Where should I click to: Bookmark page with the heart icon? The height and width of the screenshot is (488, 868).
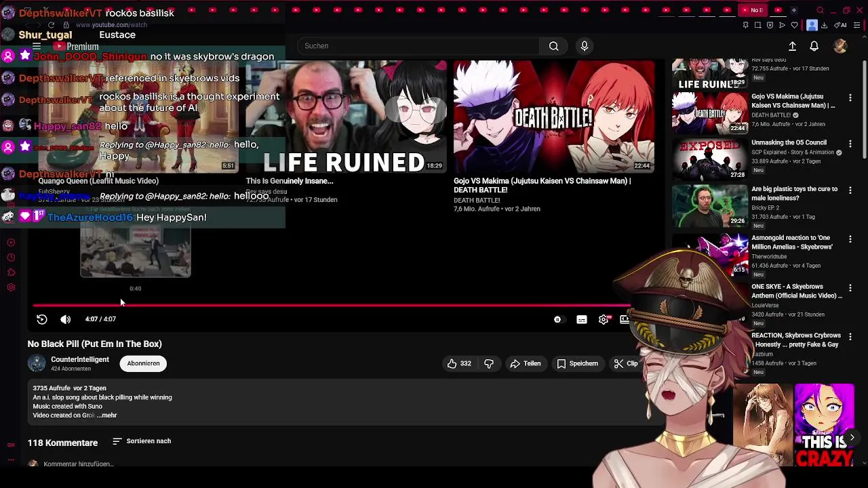pos(794,25)
